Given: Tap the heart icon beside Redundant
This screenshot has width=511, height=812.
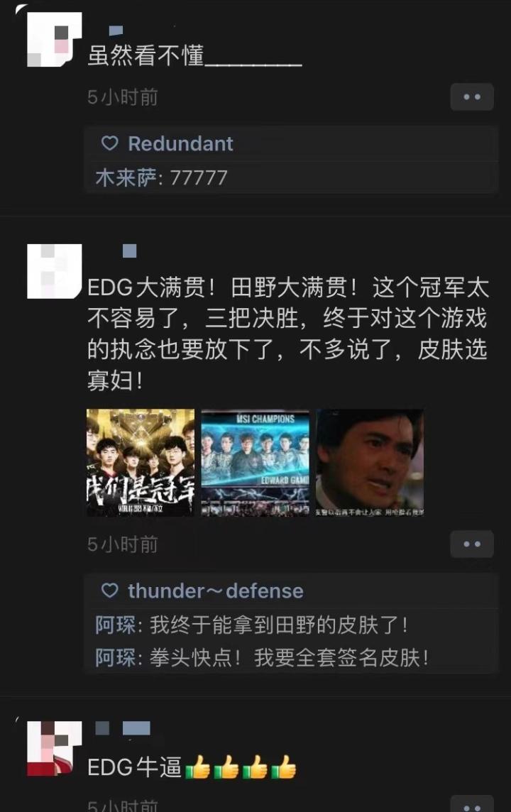Looking at the screenshot, I should tap(110, 143).
